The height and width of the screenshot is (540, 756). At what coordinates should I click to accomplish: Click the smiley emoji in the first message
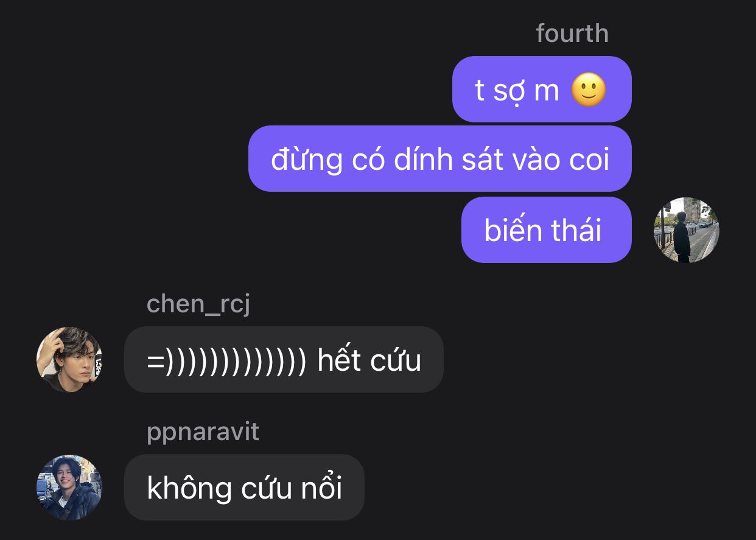589,91
